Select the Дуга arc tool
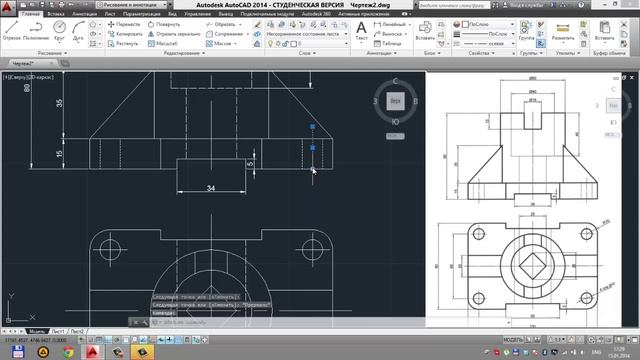This screenshot has width=640, height=360. pyautogui.click(x=78, y=31)
